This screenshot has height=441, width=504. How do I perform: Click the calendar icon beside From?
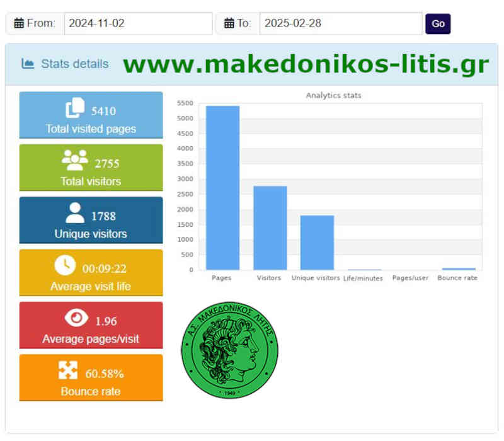[x=19, y=24]
